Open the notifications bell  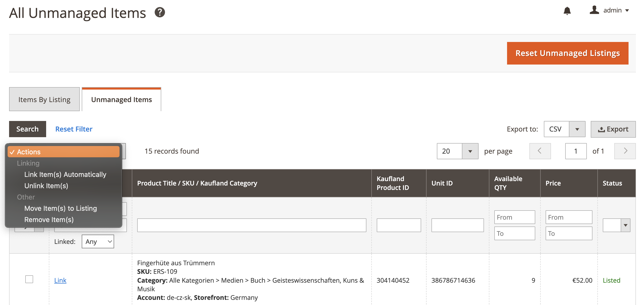567,11
